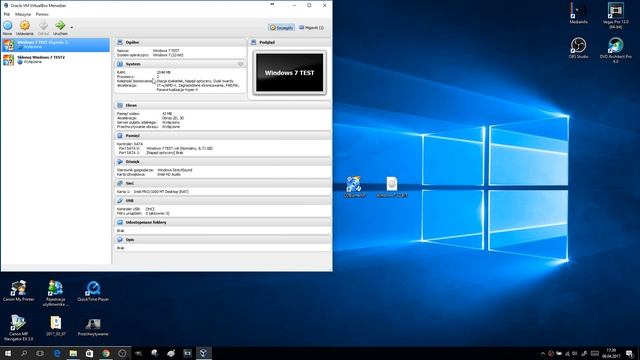Select the Rejestracja użytkownika desktop icon

(x=55, y=293)
